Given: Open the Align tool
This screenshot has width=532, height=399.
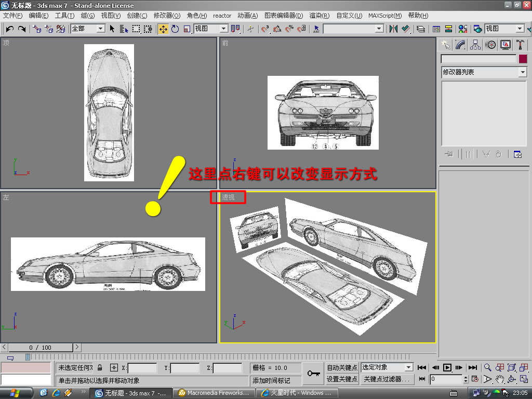Looking at the screenshot, I should 406,29.
